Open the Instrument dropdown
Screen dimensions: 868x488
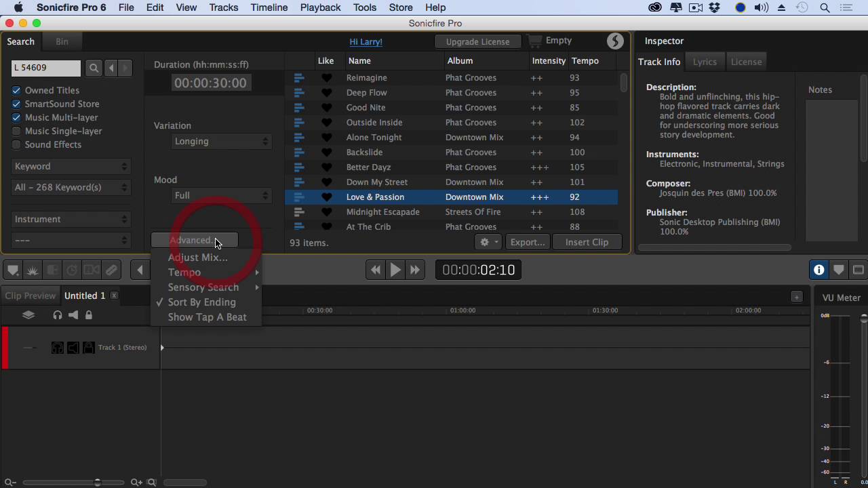71,219
